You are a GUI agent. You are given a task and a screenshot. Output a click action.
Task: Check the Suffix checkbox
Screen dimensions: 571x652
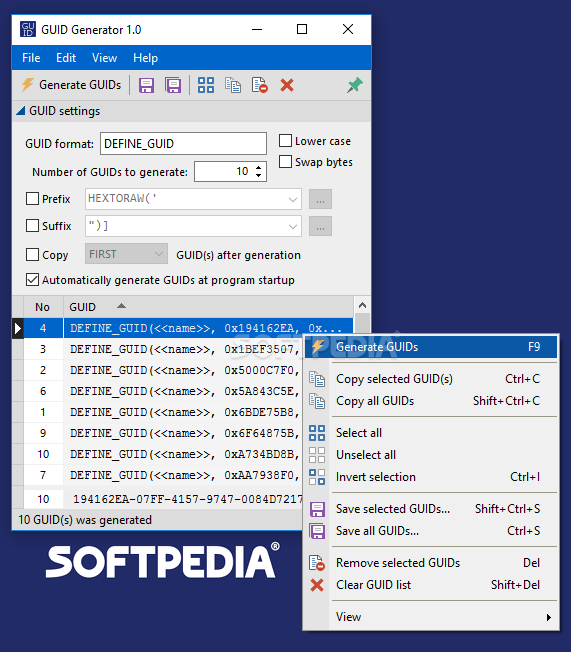click(x=32, y=225)
